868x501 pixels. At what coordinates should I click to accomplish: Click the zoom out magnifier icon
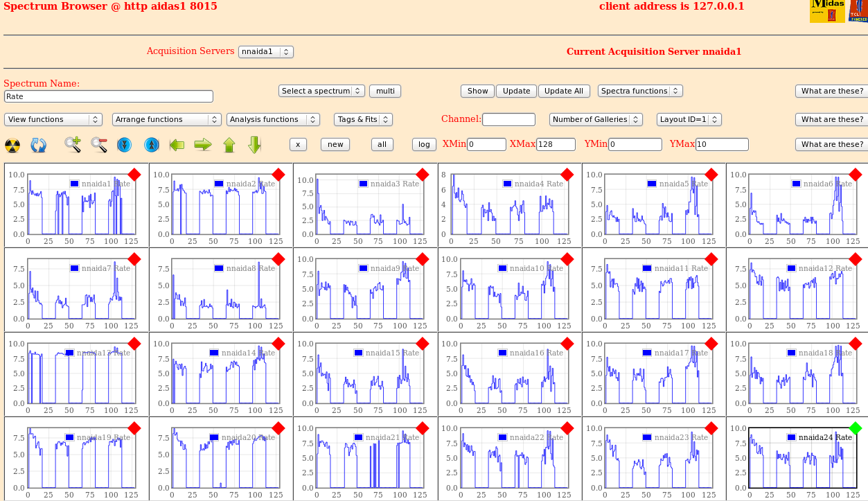[x=99, y=145]
